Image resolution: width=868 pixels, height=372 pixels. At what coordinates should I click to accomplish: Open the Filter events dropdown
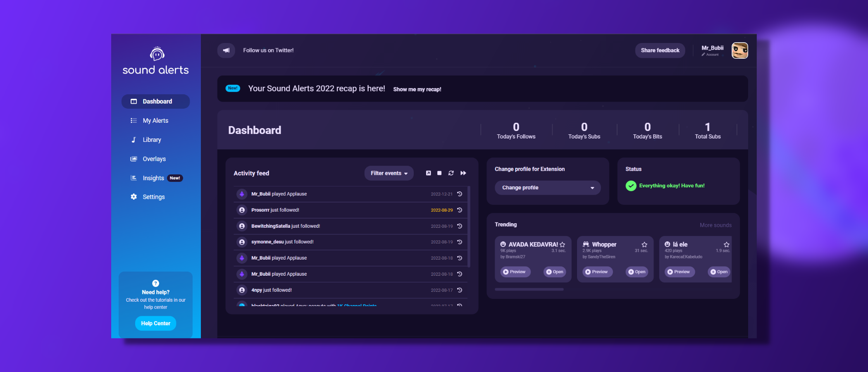pyautogui.click(x=388, y=173)
